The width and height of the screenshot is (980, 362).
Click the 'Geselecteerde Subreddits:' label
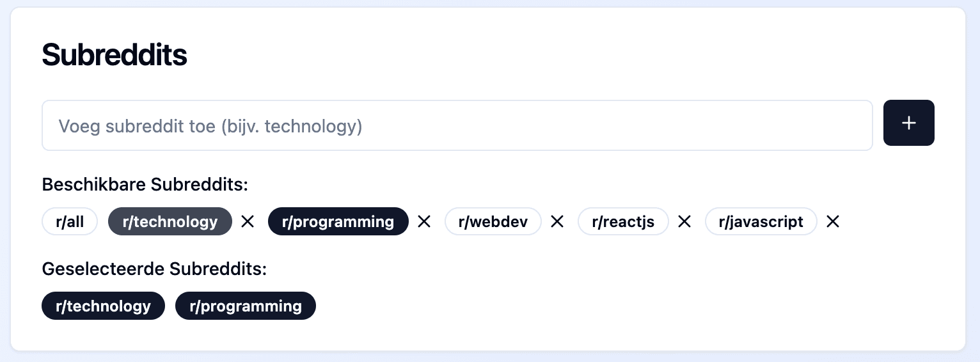154,269
